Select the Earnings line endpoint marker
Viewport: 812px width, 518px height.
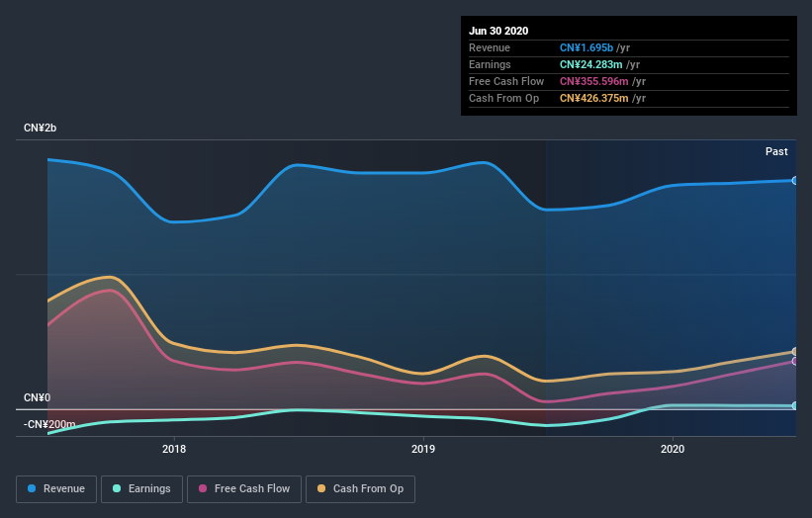point(794,405)
